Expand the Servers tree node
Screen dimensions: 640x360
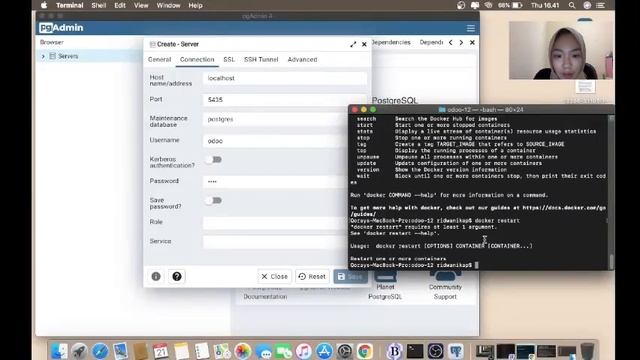[43, 56]
